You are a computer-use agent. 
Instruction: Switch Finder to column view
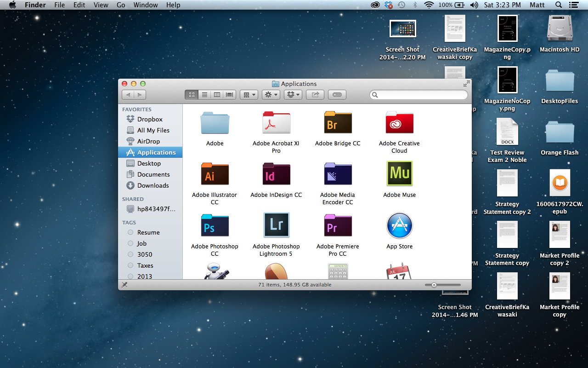[217, 95]
